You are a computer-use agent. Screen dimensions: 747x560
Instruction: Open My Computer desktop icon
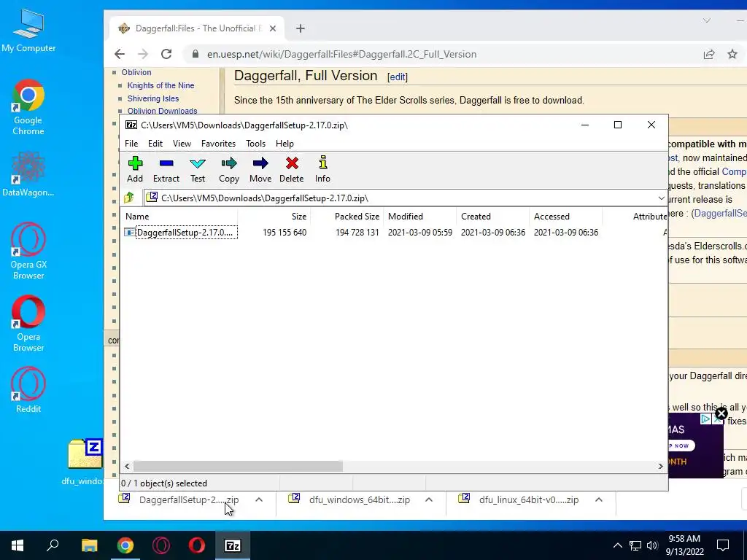tap(28, 31)
